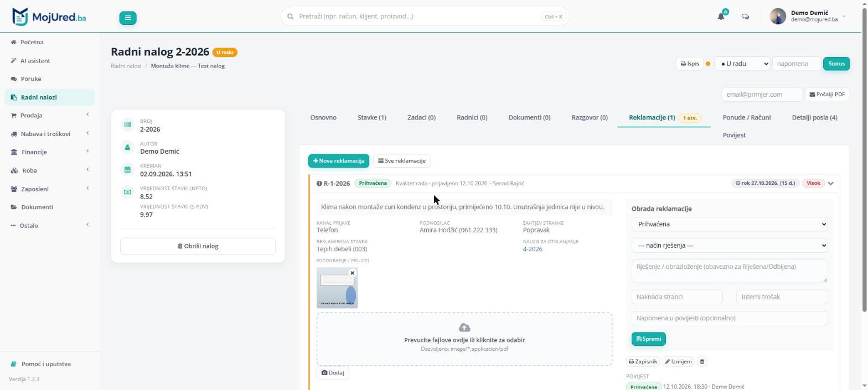
Task: Expand the Nabava i troškovi menu
Action: 50,133
